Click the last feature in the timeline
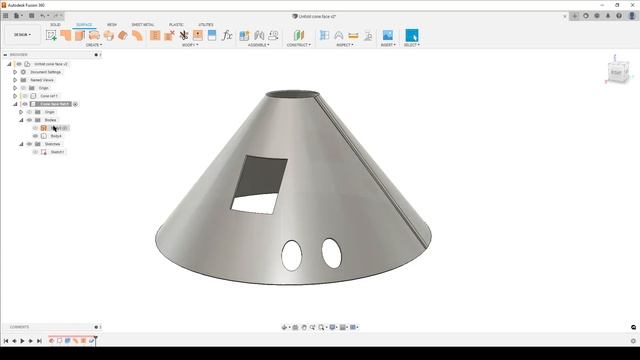 [x=91, y=340]
